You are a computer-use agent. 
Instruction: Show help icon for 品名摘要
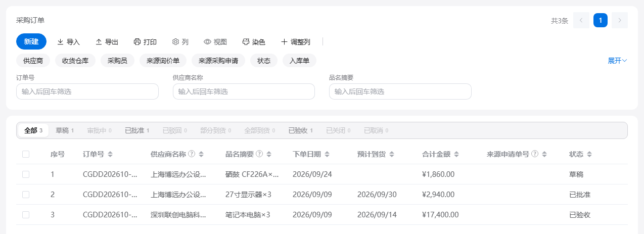click(x=259, y=154)
